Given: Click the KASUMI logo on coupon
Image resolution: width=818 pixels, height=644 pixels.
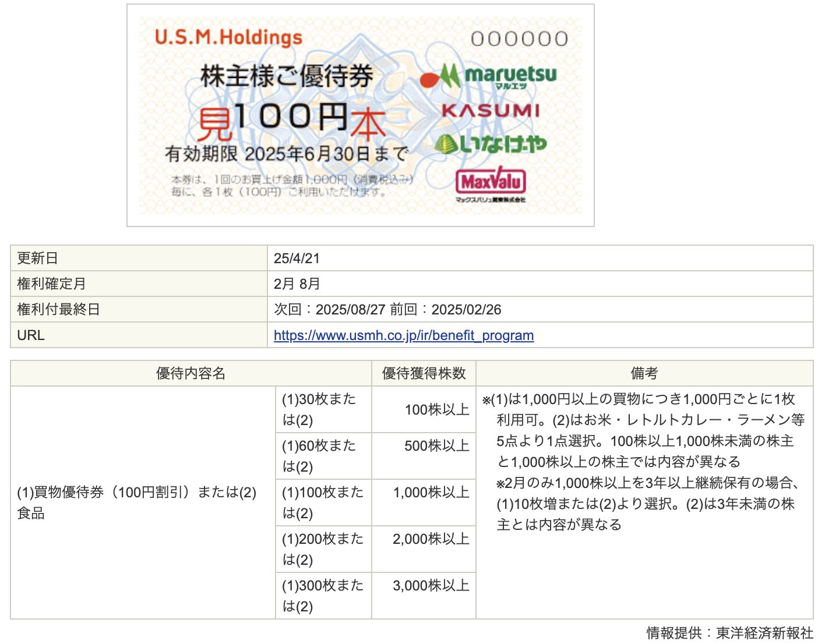Looking at the screenshot, I should point(491,110).
